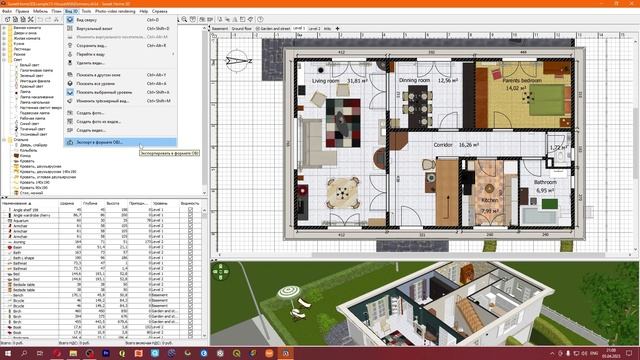Screen dimensions: 640x360
Task: Toggle visibility checkbox for Angle wardrobe
Action: click(x=190, y=215)
